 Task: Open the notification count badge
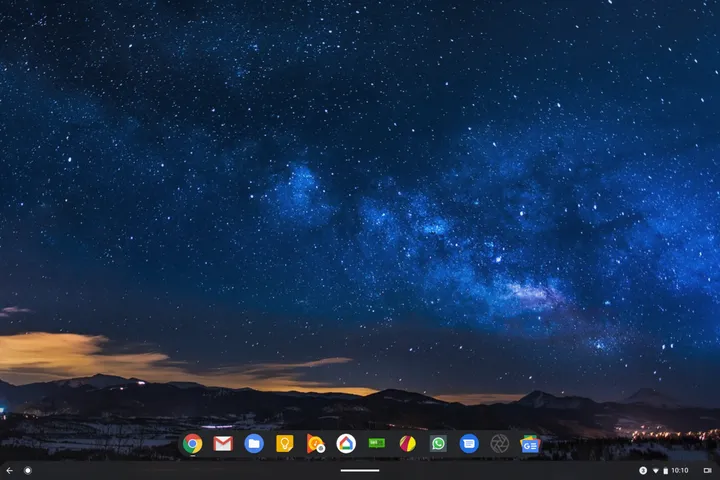tap(643, 470)
